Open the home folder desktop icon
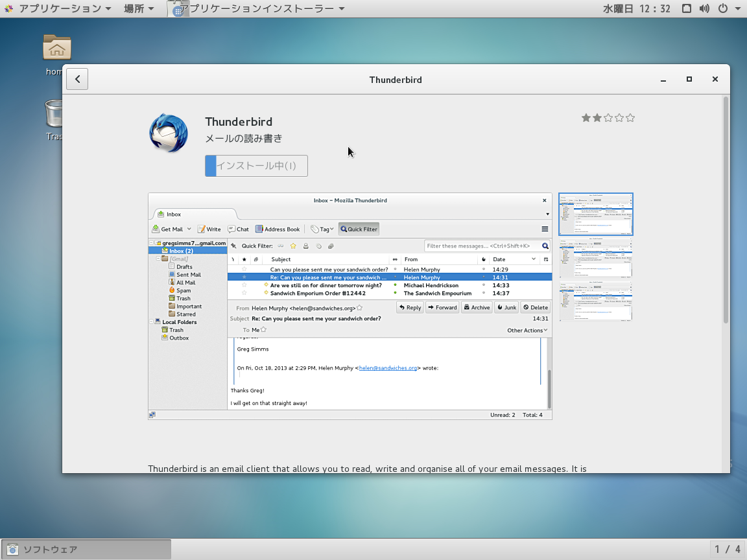 tap(56, 47)
